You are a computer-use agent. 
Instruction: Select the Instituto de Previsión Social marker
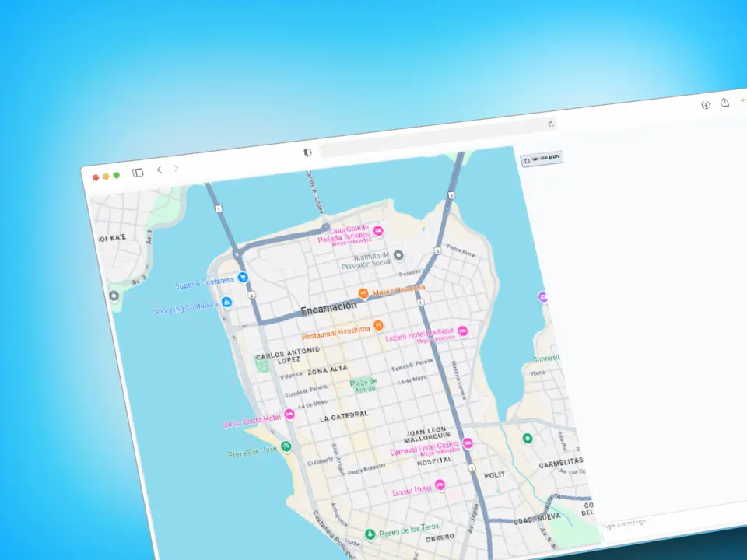(398, 255)
